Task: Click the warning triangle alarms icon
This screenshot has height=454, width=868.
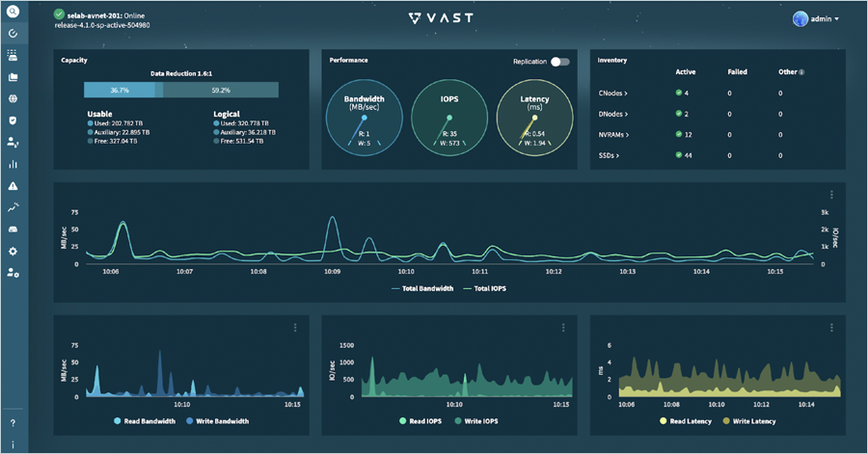Action: click(13, 185)
